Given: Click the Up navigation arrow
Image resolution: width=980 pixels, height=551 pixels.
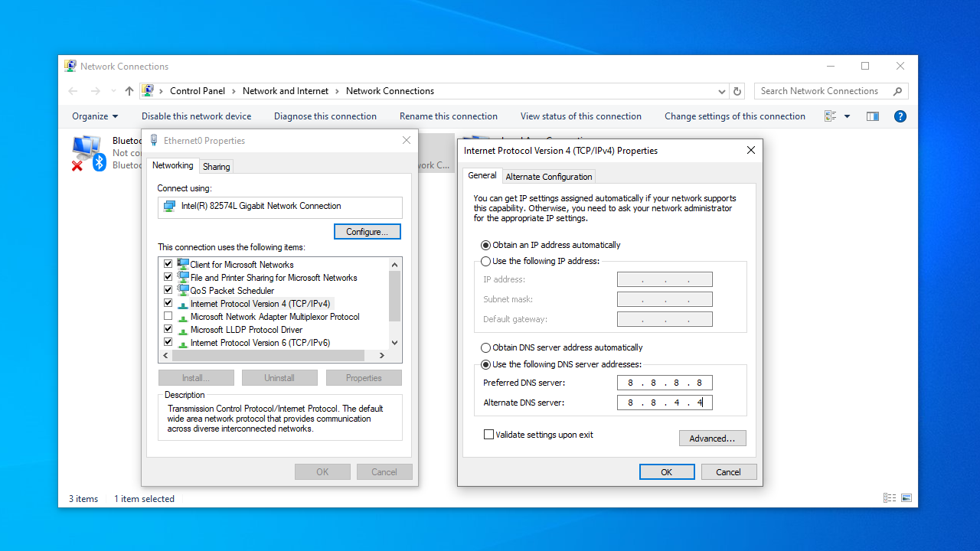Looking at the screenshot, I should coord(129,91).
